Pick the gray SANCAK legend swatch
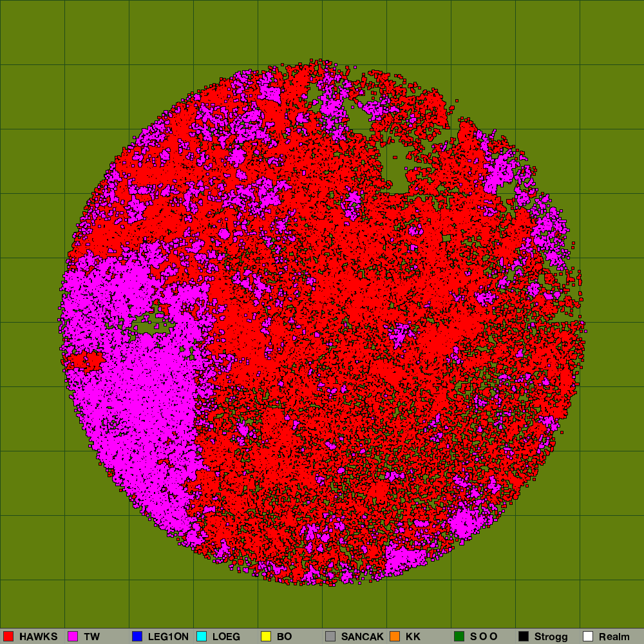Viewport: 644px width, 644px height. click(x=330, y=636)
